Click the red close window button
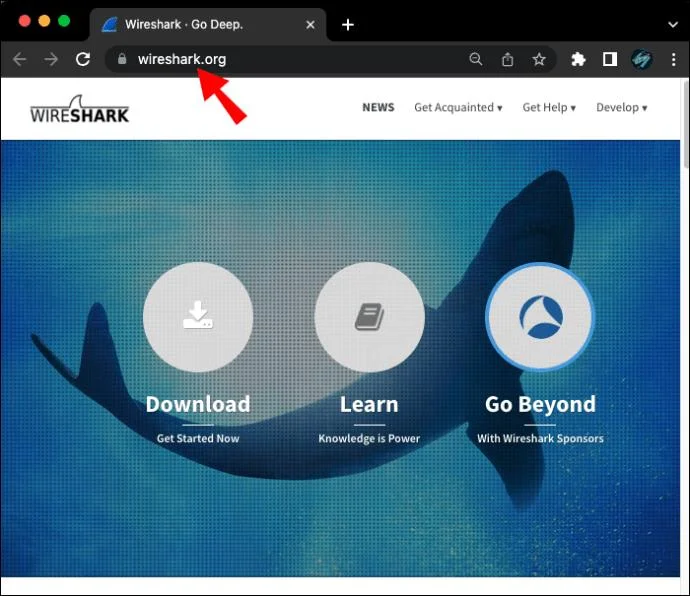690x596 pixels. [x=25, y=21]
